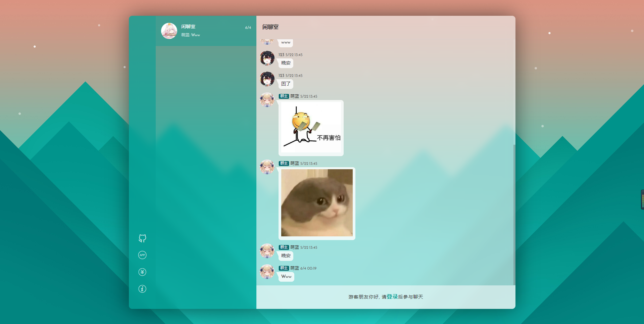644x324 pixels.
Task: Click user 123's avatar beside 晚安 message
Action: [x=267, y=58]
